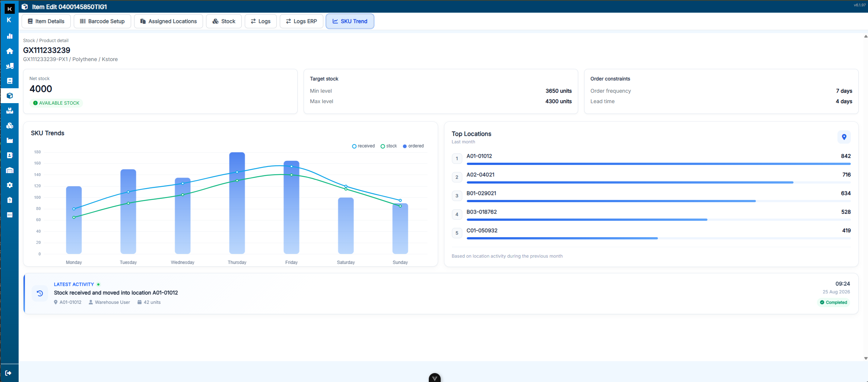Click the Stock breadcrumb link
This screenshot has width=868, height=382.
pos(29,41)
